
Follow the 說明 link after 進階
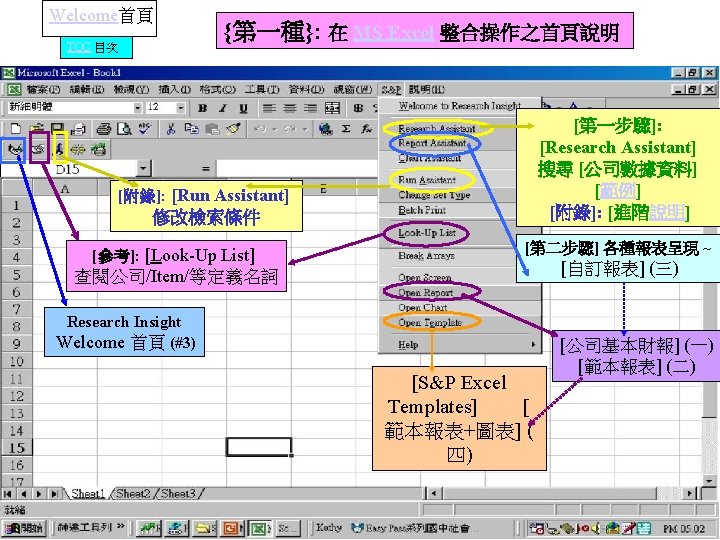(x=666, y=212)
